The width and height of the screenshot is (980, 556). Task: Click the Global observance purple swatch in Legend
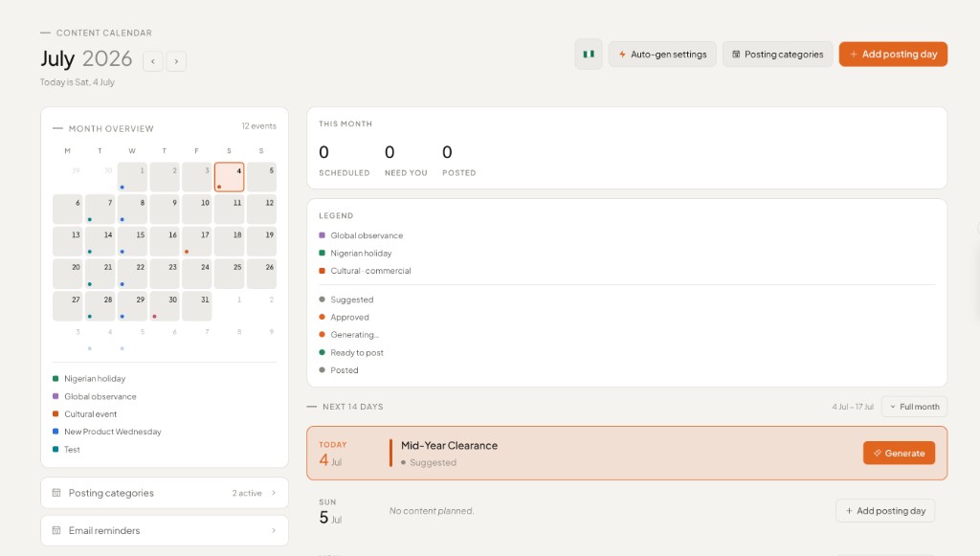322,235
